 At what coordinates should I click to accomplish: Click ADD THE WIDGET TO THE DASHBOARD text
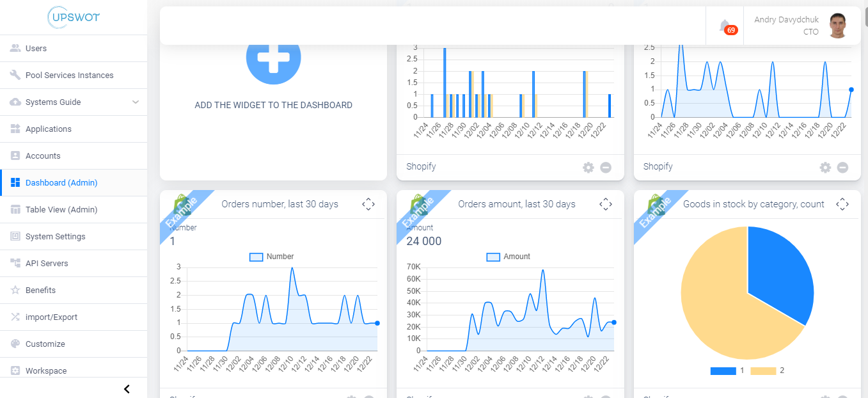273,105
